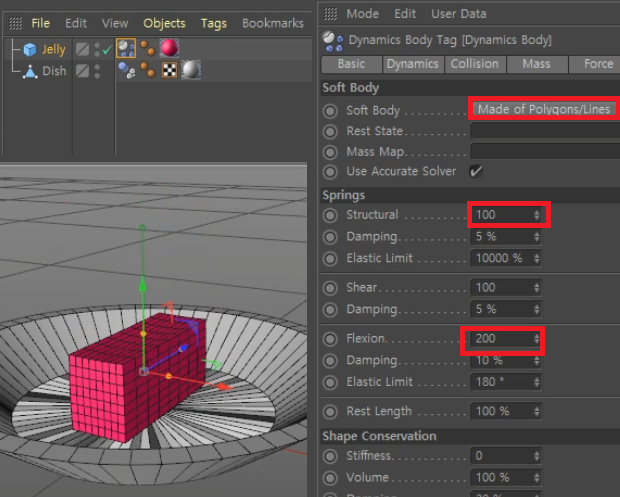Open the Bookmarks menu

click(273, 23)
